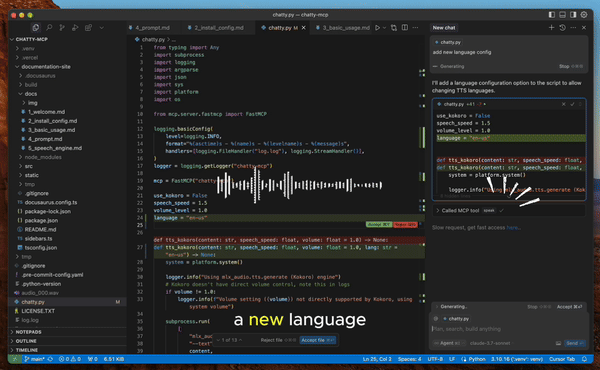Open problems errors and warnings count
The width and height of the screenshot is (600, 370).
(70, 359)
